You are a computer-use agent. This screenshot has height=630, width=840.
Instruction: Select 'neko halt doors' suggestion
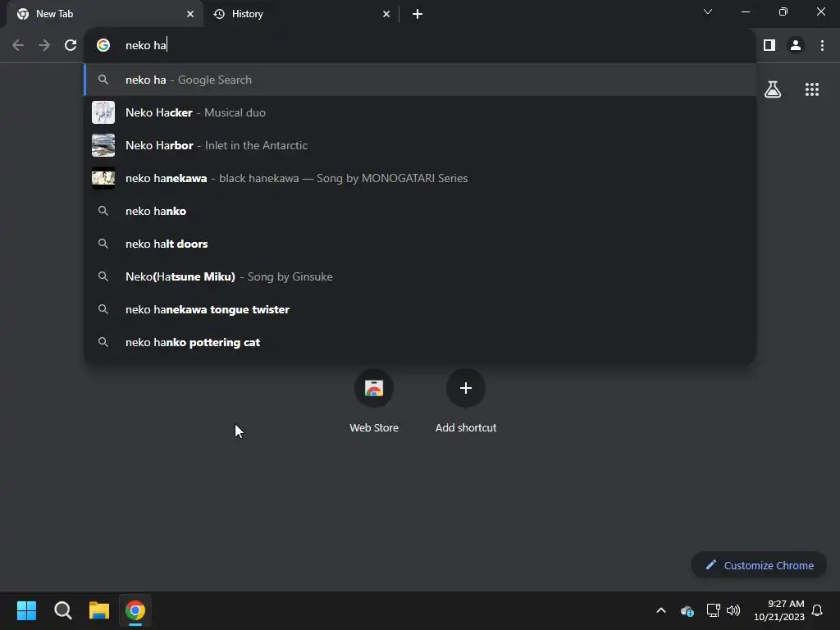(x=420, y=244)
